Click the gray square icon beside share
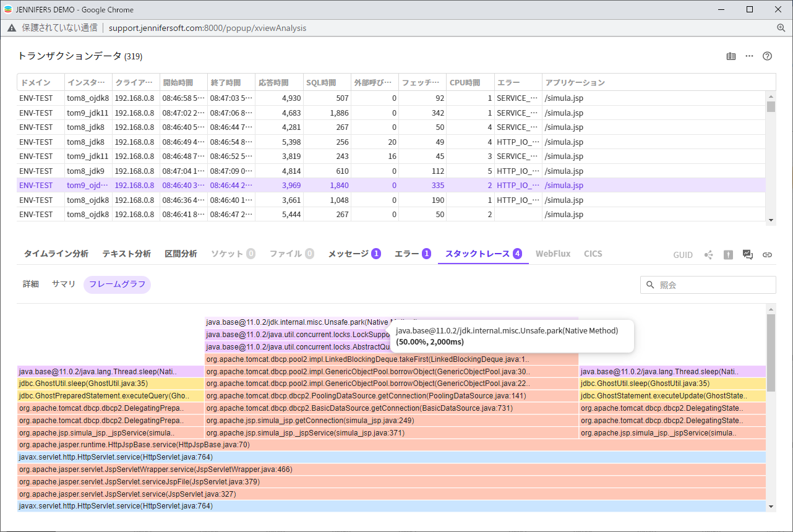 728,255
